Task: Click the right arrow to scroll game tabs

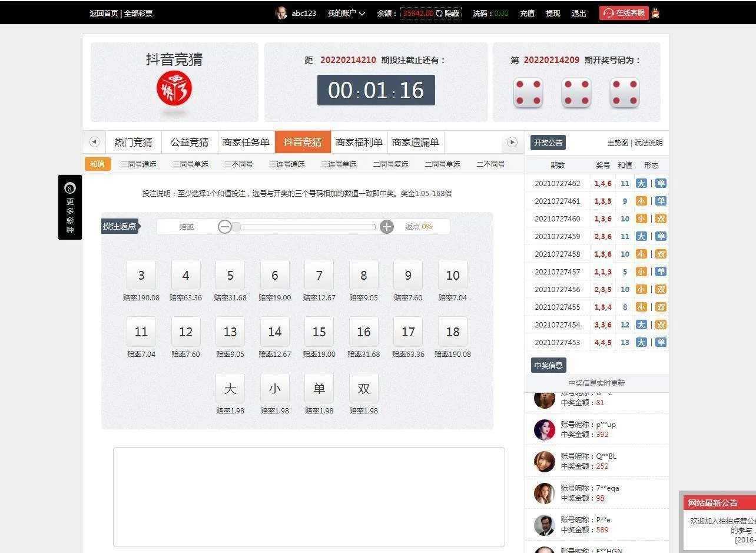Action: tap(512, 142)
